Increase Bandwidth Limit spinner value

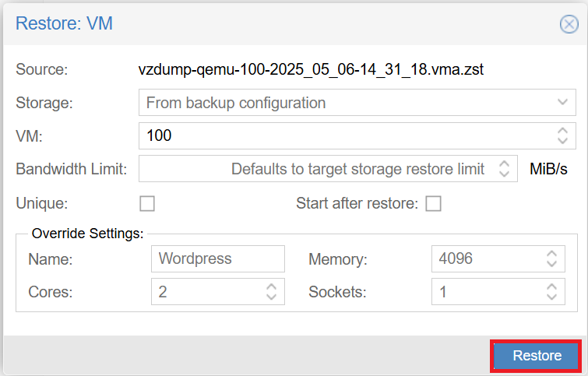[x=505, y=163]
